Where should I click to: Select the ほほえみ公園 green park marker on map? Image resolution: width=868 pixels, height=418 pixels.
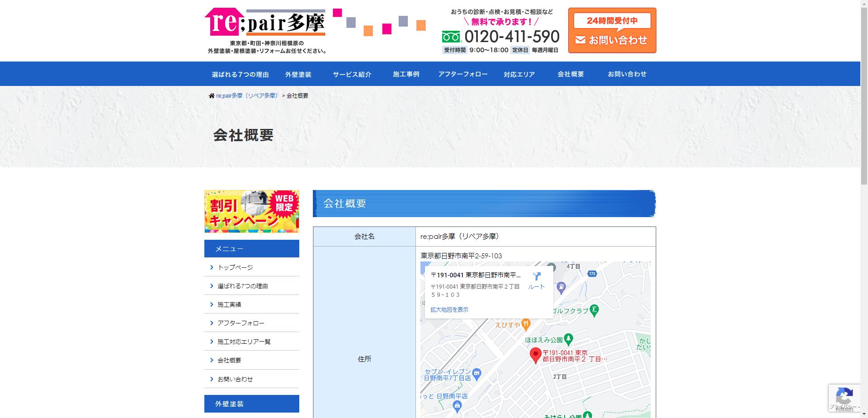pyautogui.click(x=568, y=339)
